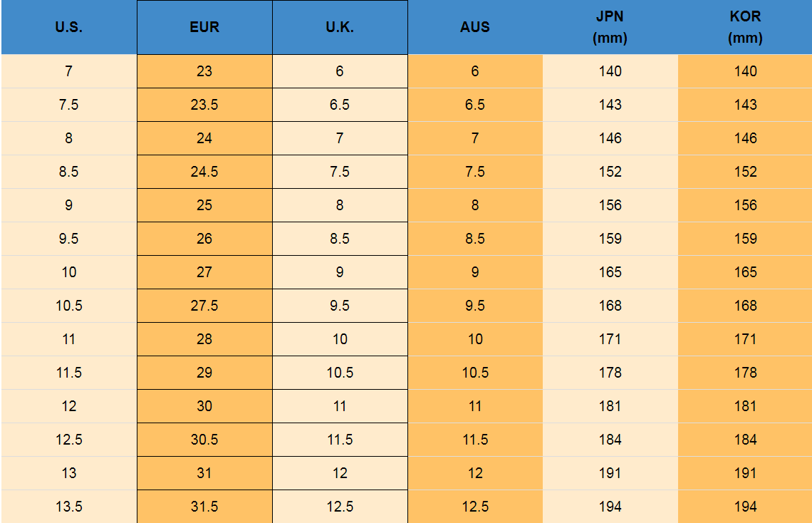812x523 pixels.
Task: Click the EUR 27 cell
Action: coord(204,272)
